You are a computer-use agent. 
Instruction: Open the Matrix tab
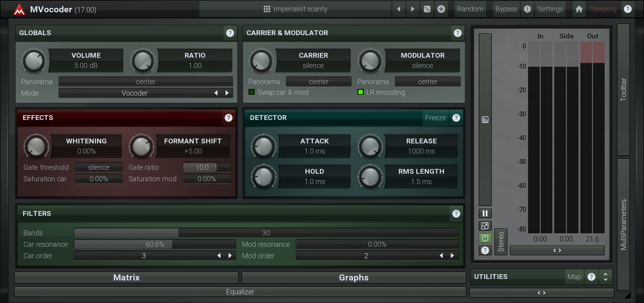click(126, 277)
